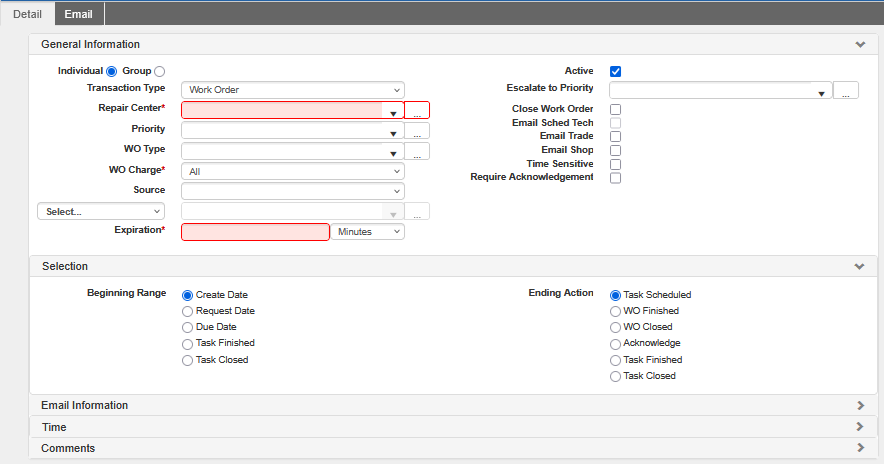Expand the Email Information section
884x464 pixels.
coord(859,405)
